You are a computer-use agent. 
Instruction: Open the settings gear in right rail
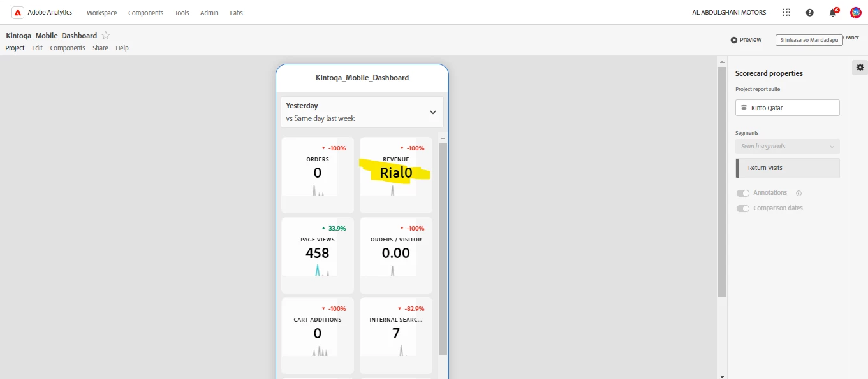860,67
